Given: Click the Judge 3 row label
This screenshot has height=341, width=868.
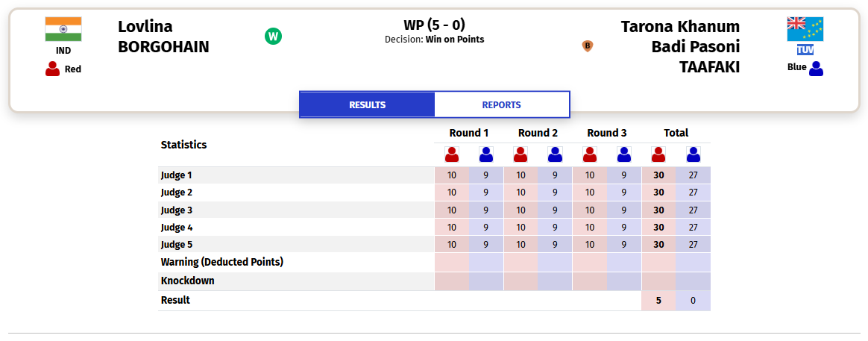Looking at the screenshot, I should [177, 210].
